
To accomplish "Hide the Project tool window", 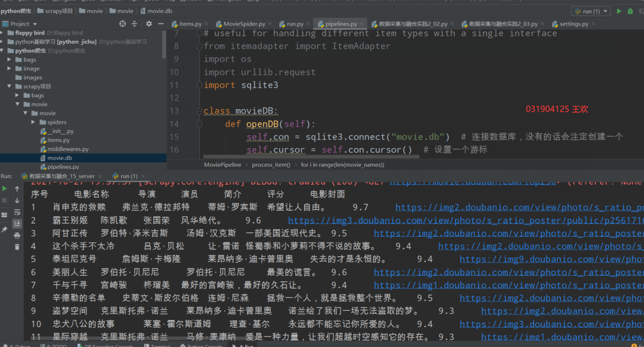I will click(161, 24).
